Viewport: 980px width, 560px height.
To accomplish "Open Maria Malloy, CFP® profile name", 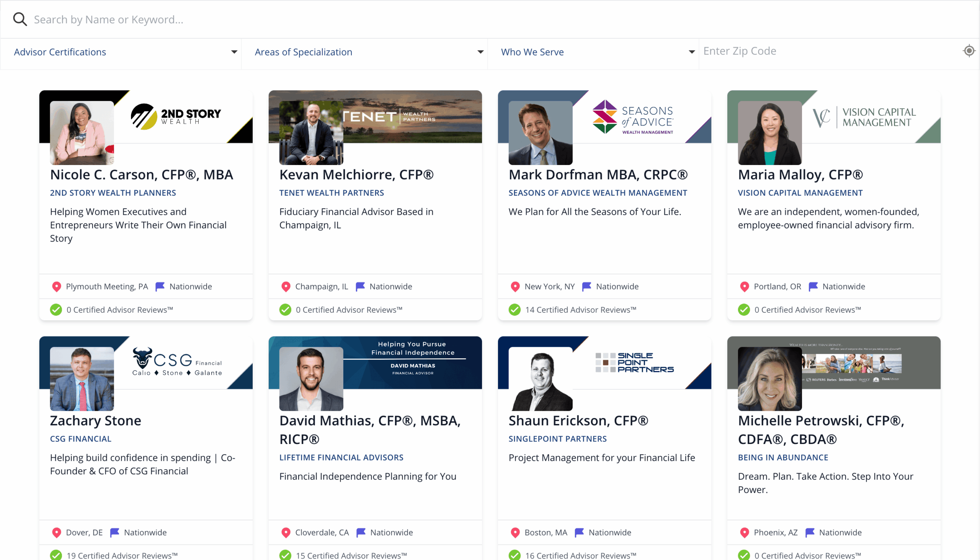I will tap(800, 175).
